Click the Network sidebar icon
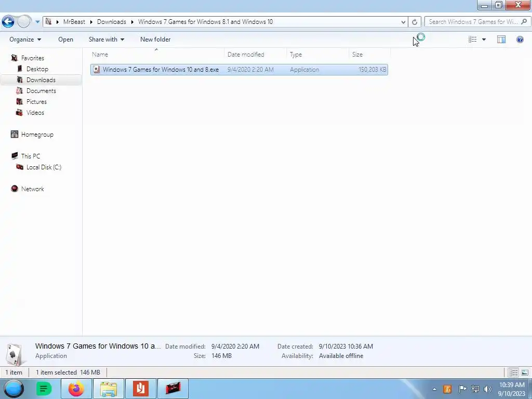This screenshot has width=532, height=399. pos(14,189)
